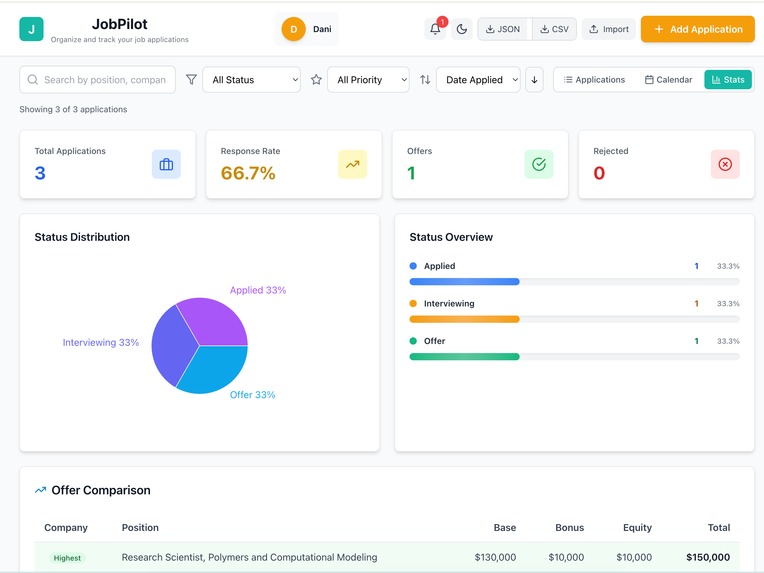Click 'Showing 3 of 3 applications' text

73,109
